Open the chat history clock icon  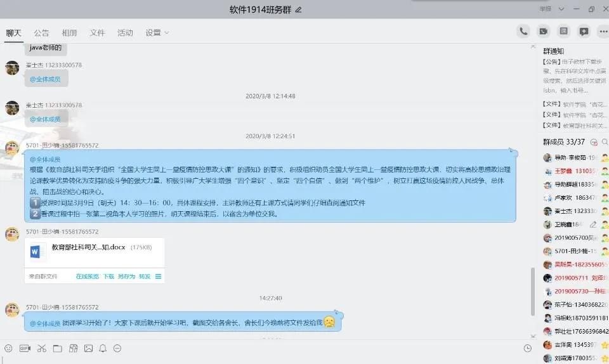pos(527,348)
